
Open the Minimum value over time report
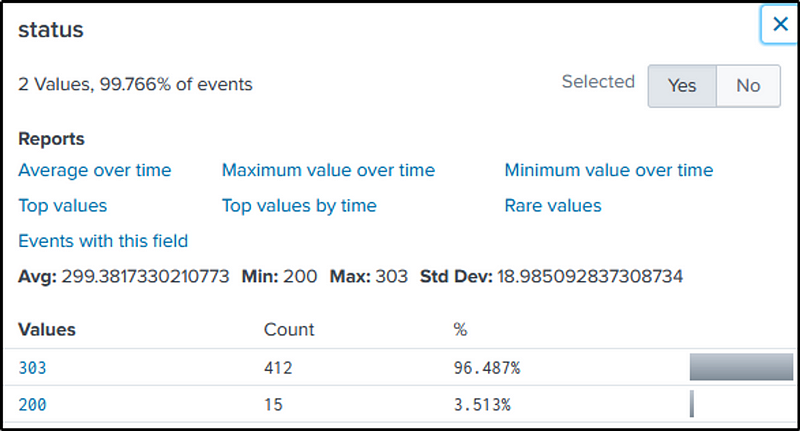click(x=608, y=170)
